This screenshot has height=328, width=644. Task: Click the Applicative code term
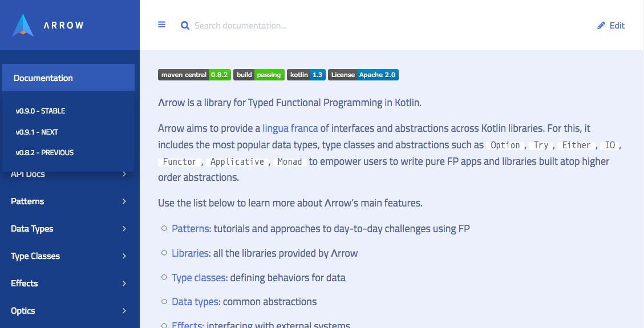coord(237,162)
